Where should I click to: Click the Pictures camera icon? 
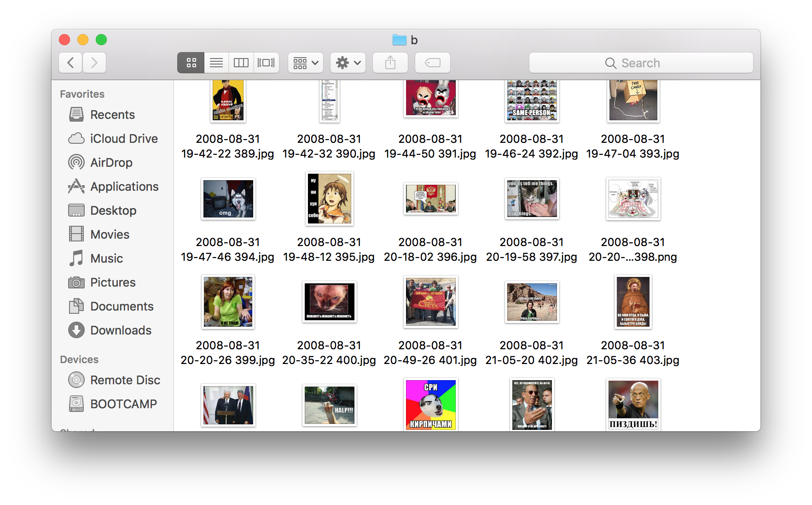point(76,282)
